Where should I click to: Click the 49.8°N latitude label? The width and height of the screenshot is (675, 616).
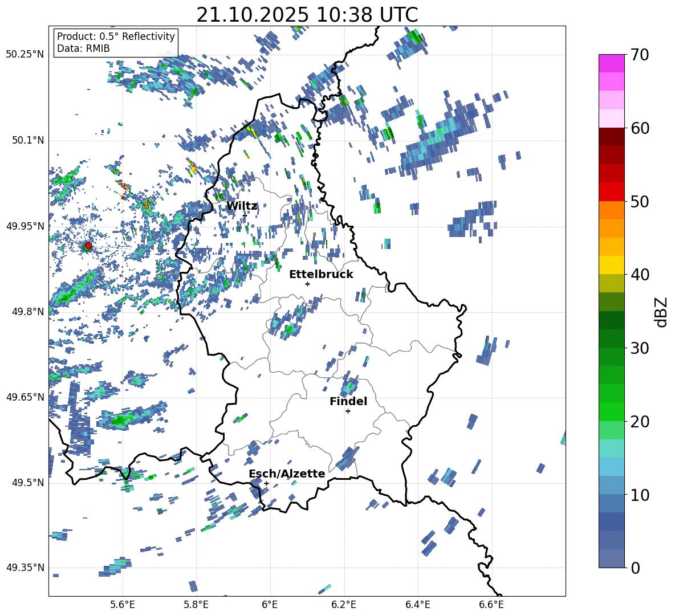(x=29, y=312)
